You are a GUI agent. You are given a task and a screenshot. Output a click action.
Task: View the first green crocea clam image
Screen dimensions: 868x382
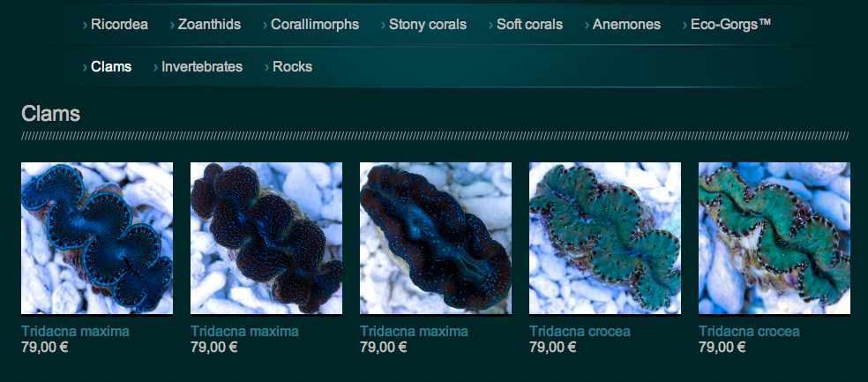click(x=605, y=238)
